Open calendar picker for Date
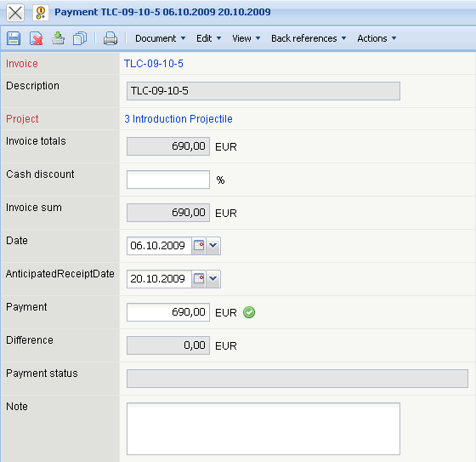 (x=199, y=246)
